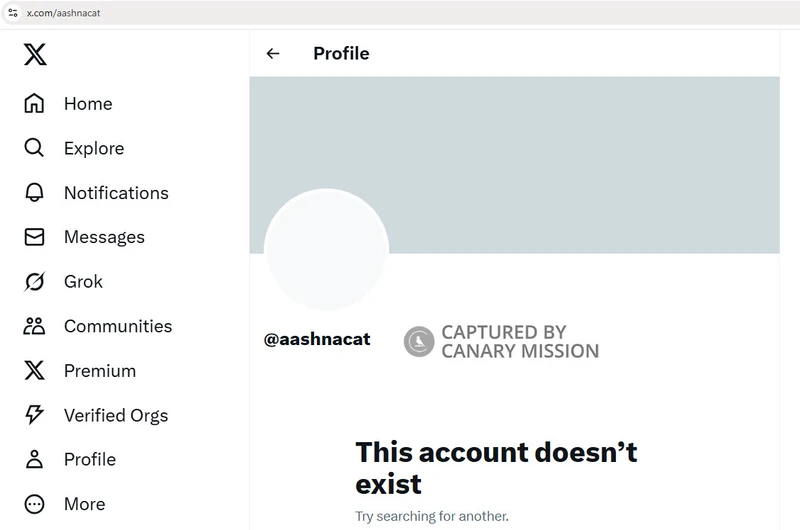Viewport: 800px width, 530px height.
Task: Go back using the left arrow
Action: coord(273,54)
